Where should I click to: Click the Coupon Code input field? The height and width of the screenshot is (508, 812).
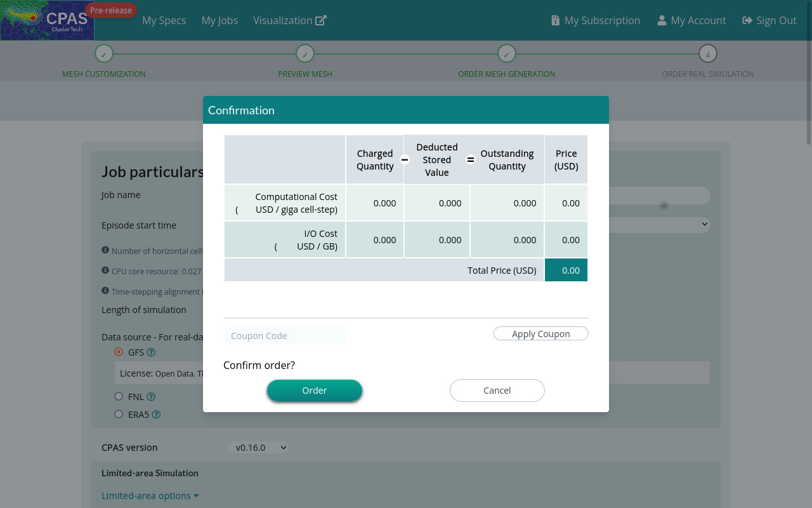(x=285, y=335)
